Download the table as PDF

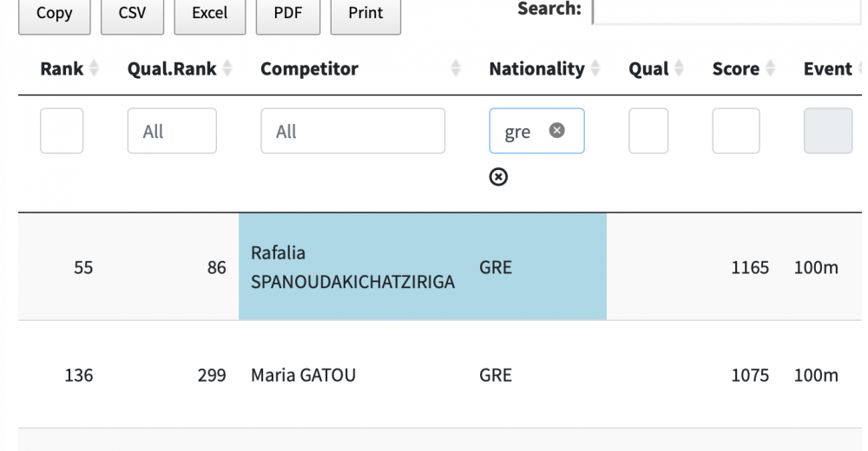pos(287,14)
